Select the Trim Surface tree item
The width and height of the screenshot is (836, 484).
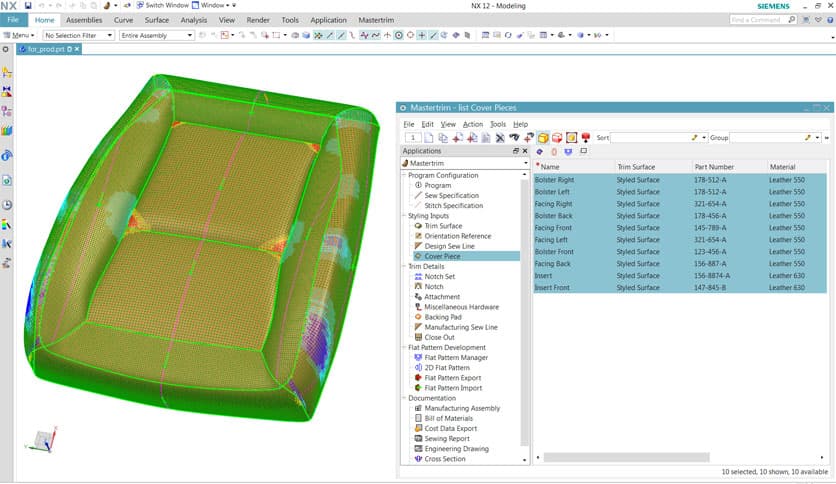tap(443, 226)
